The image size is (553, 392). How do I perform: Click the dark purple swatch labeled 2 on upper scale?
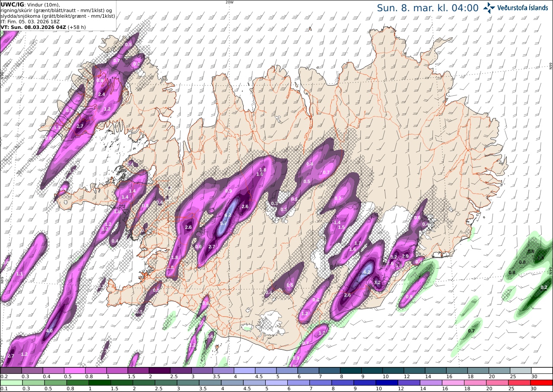[x=159, y=370]
